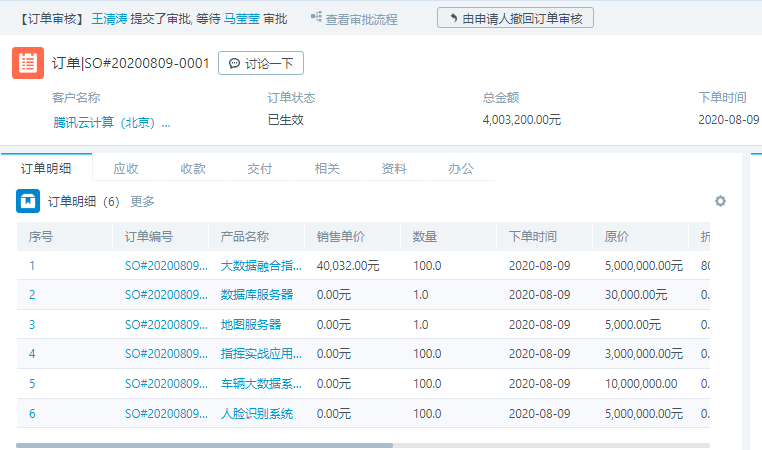
Task: Click 人脸识别系统 product name link
Action: [257, 413]
